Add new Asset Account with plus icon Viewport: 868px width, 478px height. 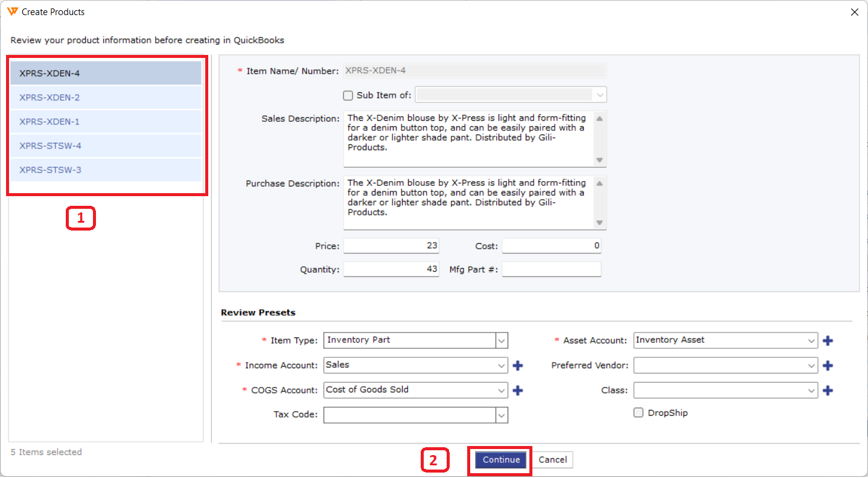point(828,340)
